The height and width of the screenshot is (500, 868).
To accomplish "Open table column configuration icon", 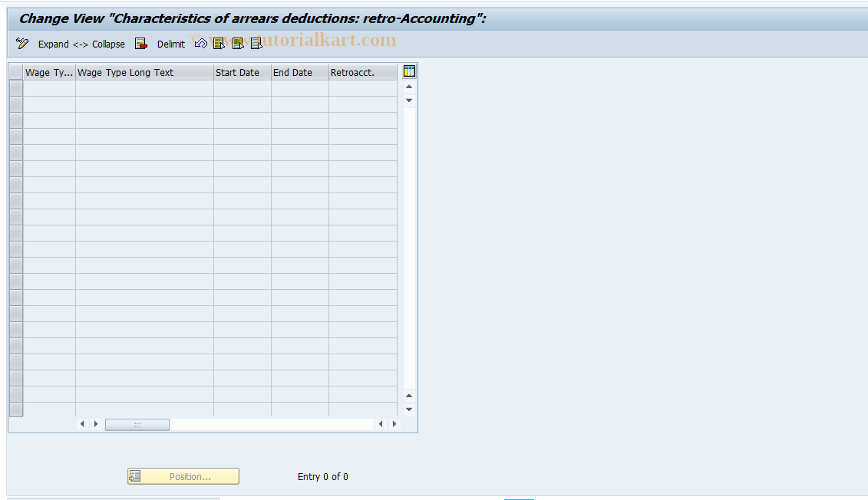I will coord(409,71).
